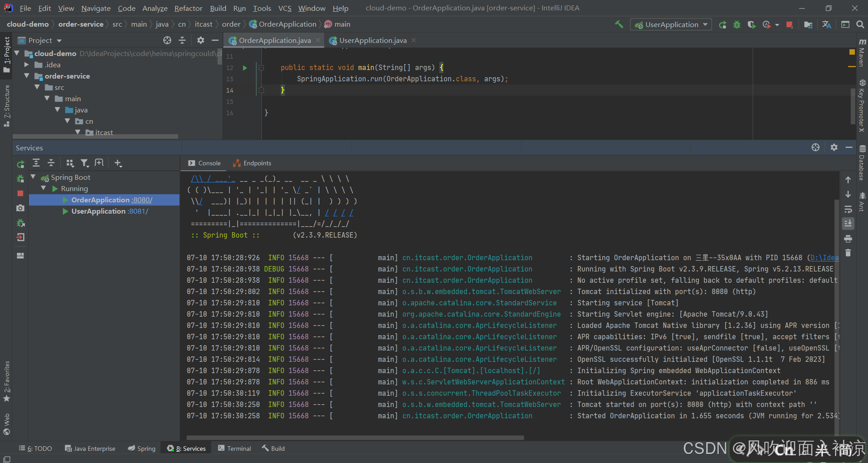Screen dimensions: 868x463
Task: Open service in new tab icon
Action: [99, 163]
